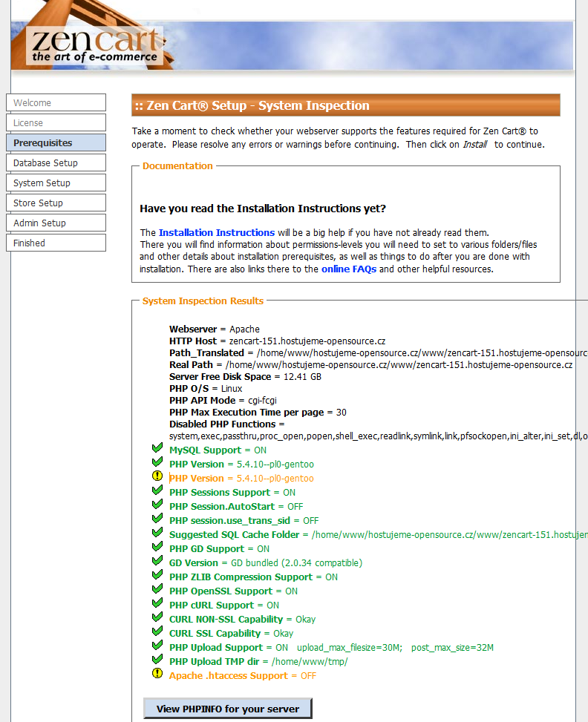The height and width of the screenshot is (722, 588).
Task: Click the upload_max_filesize=30M text
Action: (x=350, y=648)
